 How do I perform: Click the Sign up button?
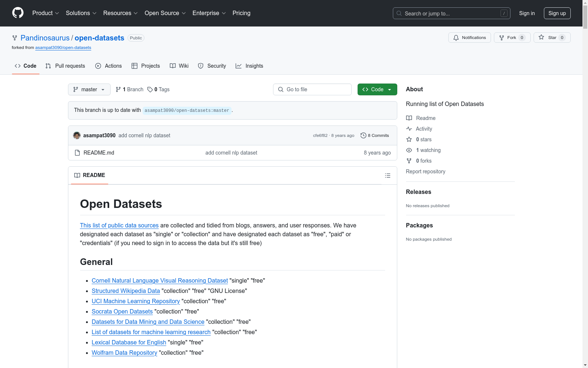point(557,13)
